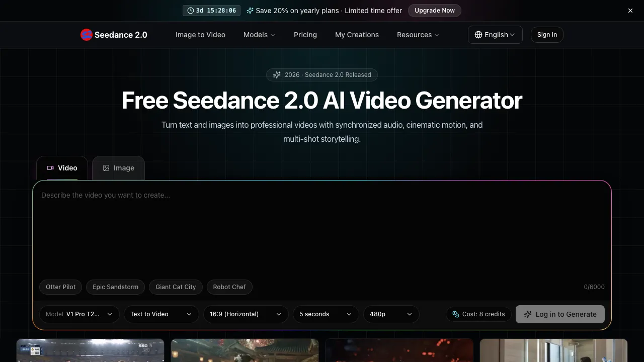644x362 pixels.
Task: Expand the Resources menu
Action: (x=418, y=35)
